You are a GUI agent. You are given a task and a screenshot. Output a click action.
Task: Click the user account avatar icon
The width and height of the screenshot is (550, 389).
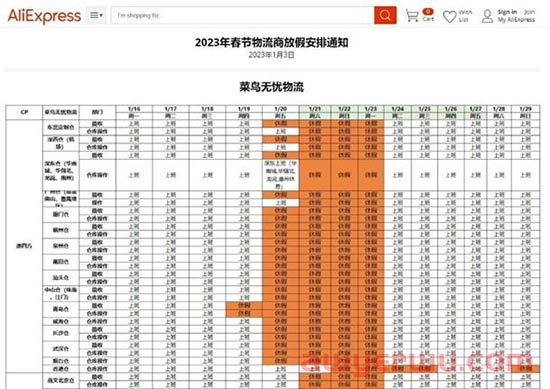coord(487,16)
